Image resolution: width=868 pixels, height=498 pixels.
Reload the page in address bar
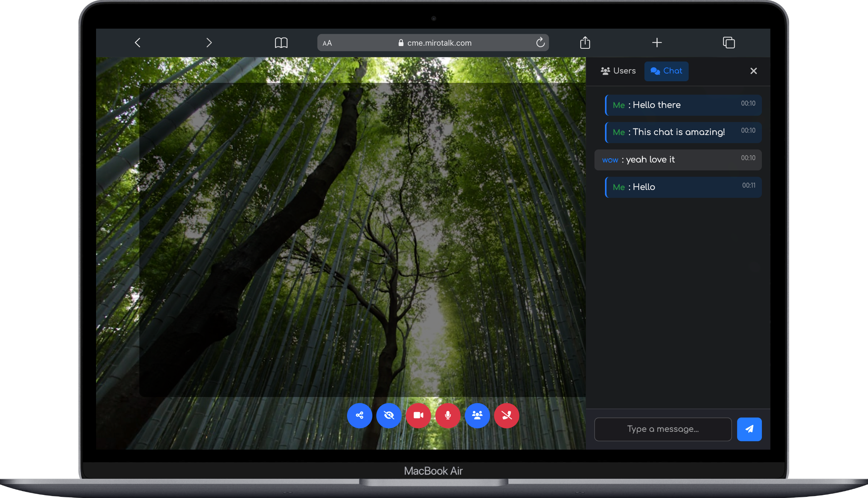coord(540,43)
